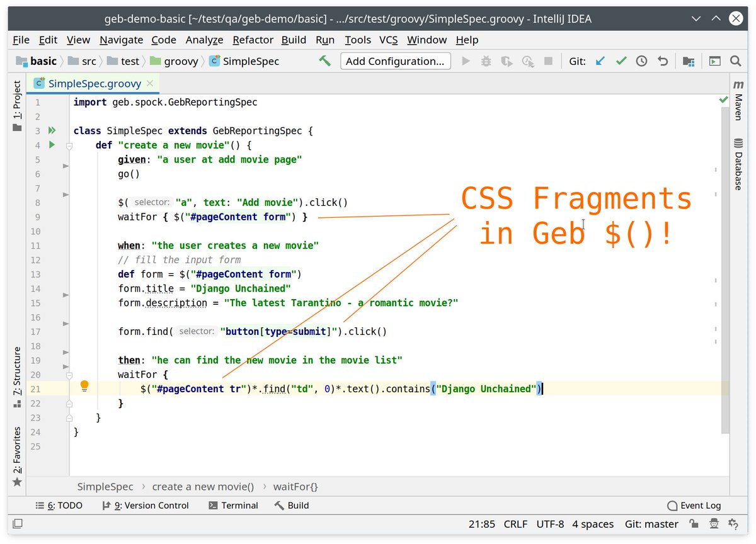
Task: Click the basic breadcrumb in navigation bar
Action: (x=37, y=61)
